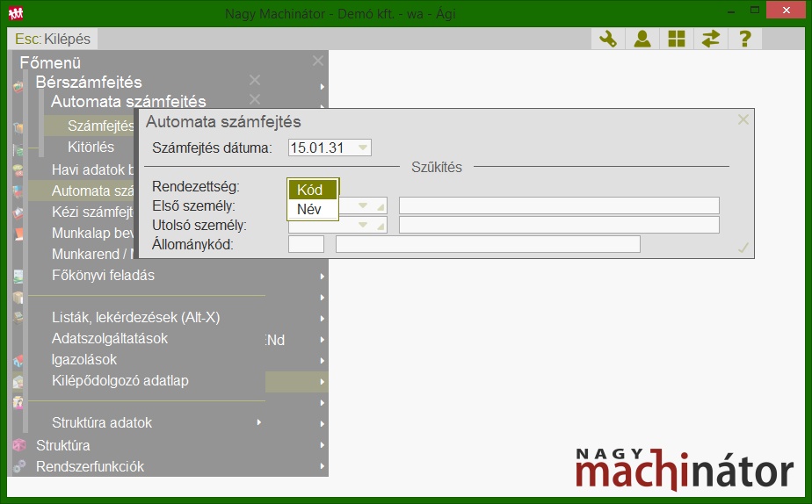Open Havi adatok menu entry
Screen dimensions: 812x504
pyautogui.click(x=92, y=169)
